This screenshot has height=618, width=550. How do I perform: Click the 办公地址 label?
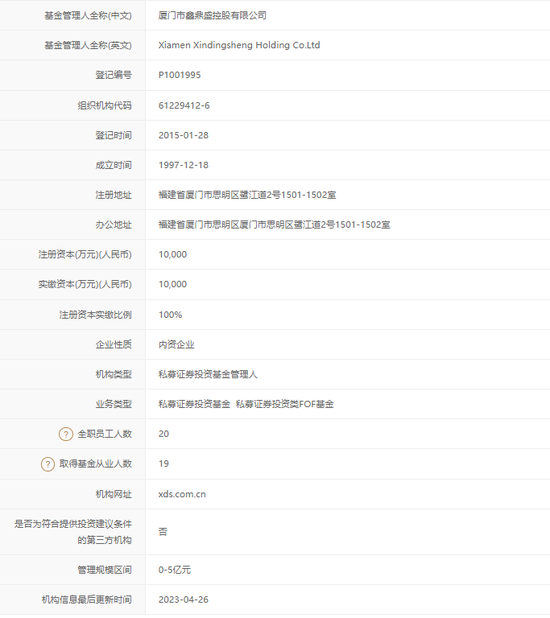pos(114,225)
